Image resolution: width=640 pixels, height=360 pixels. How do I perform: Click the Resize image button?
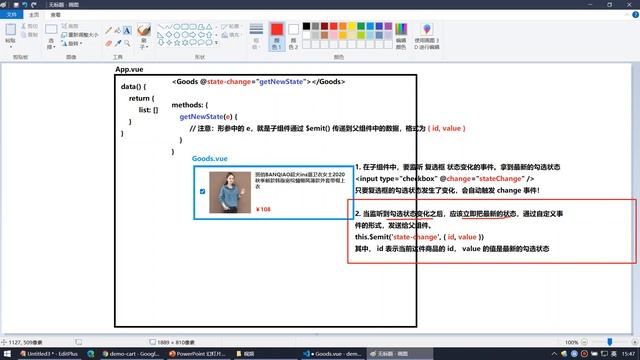point(80,35)
